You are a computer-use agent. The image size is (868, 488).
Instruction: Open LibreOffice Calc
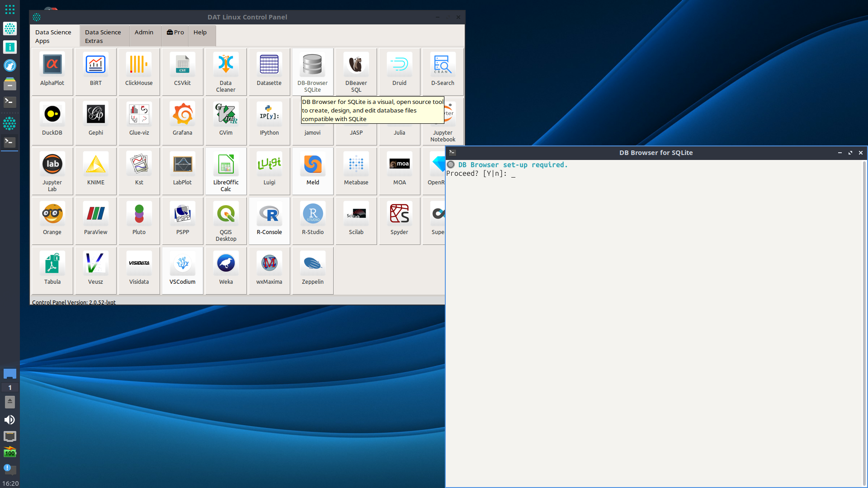pos(226,171)
